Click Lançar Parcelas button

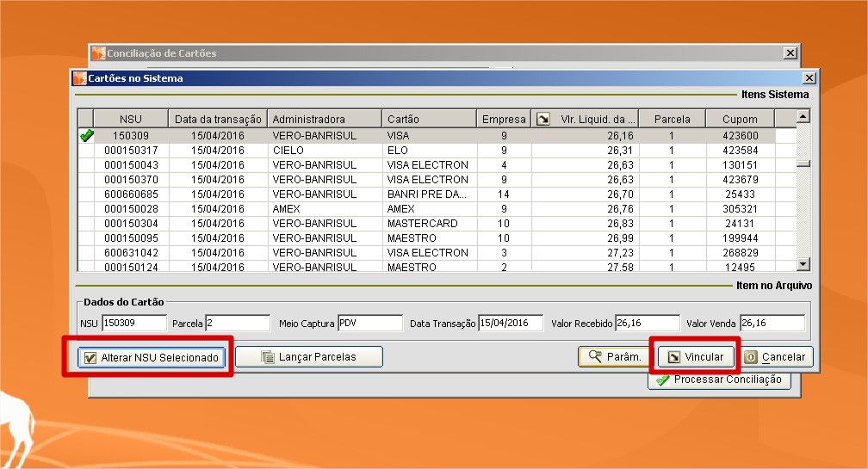click(308, 356)
